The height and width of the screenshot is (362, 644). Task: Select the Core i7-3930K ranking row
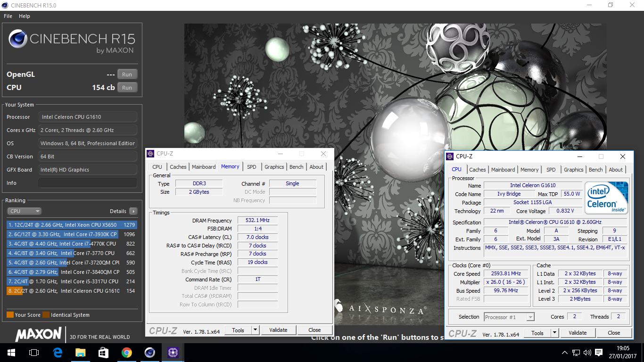click(x=72, y=234)
